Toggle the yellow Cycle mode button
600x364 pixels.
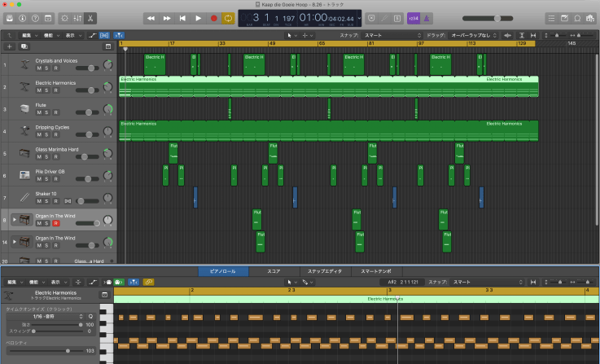[x=228, y=17]
